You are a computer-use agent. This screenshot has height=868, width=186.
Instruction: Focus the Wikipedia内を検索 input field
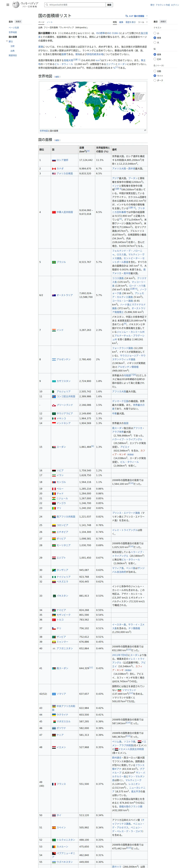click(75, 5)
